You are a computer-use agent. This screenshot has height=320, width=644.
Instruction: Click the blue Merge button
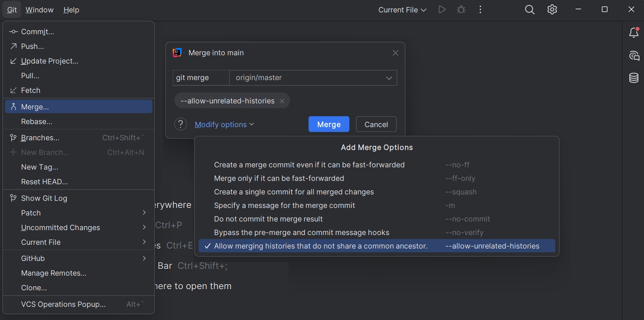(329, 124)
